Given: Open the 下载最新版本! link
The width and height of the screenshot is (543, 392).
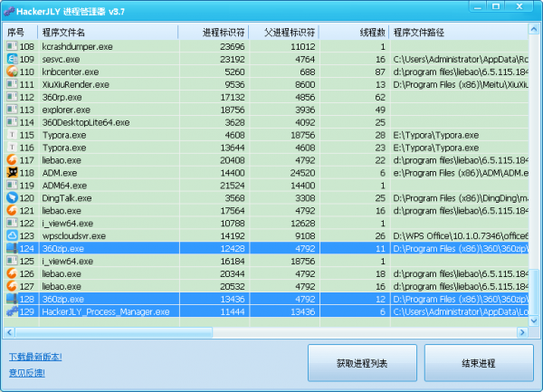Looking at the screenshot, I should (x=35, y=357).
